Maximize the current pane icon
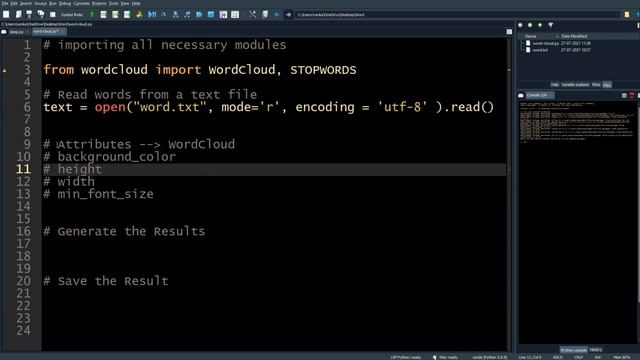The width and height of the screenshot is (640, 360). pos(223,14)
